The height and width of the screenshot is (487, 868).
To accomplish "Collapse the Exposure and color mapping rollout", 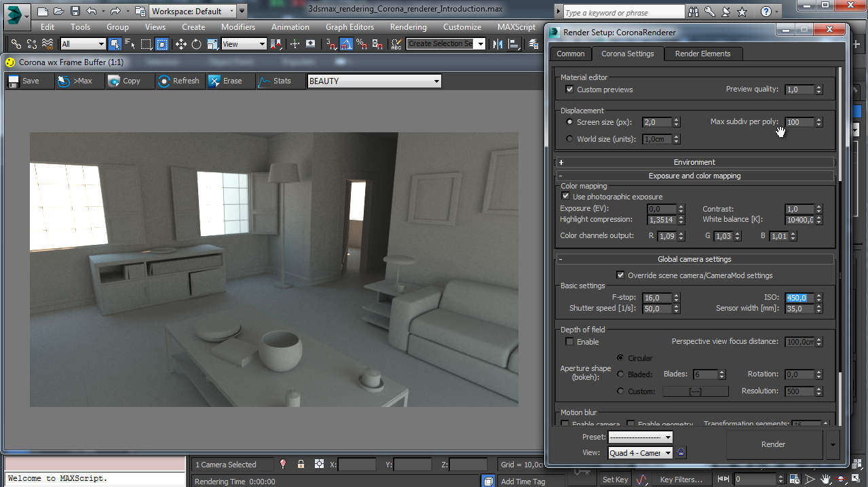I will click(x=694, y=176).
